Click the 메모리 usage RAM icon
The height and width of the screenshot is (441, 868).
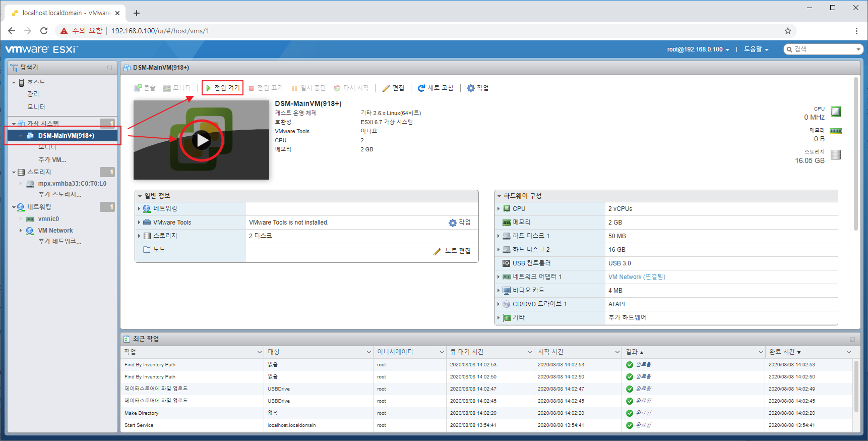pyautogui.click(x=836, y=131)
